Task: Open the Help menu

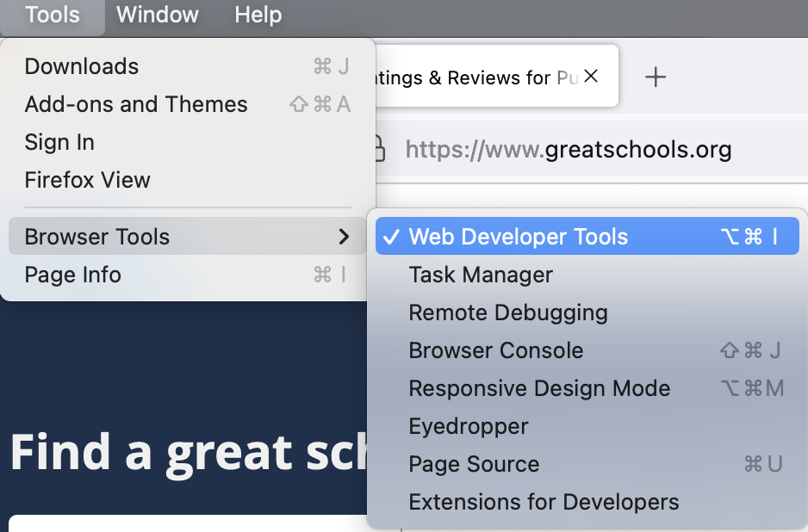Action: [x=258, y=15]
